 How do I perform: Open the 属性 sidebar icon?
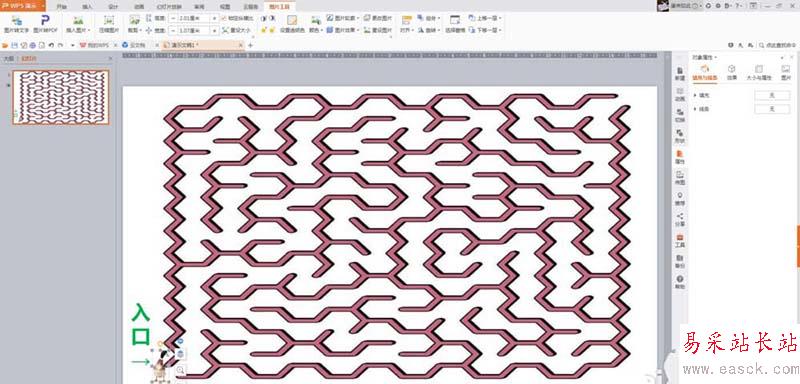tap(680, 157)
